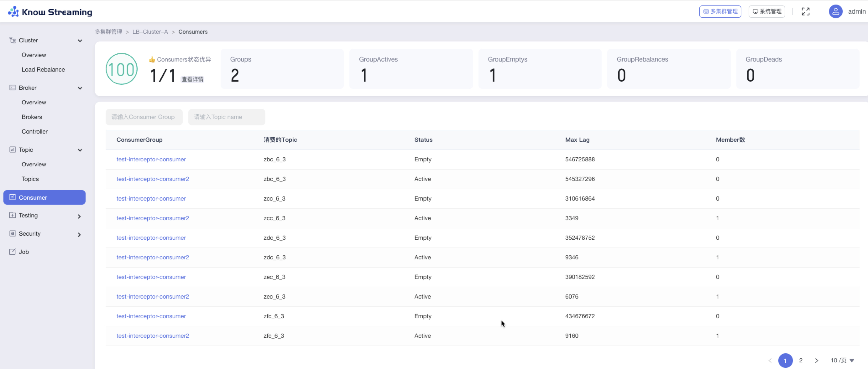Expand the Testing submenu arrow
868x369 pixels.
pos(79,216)
